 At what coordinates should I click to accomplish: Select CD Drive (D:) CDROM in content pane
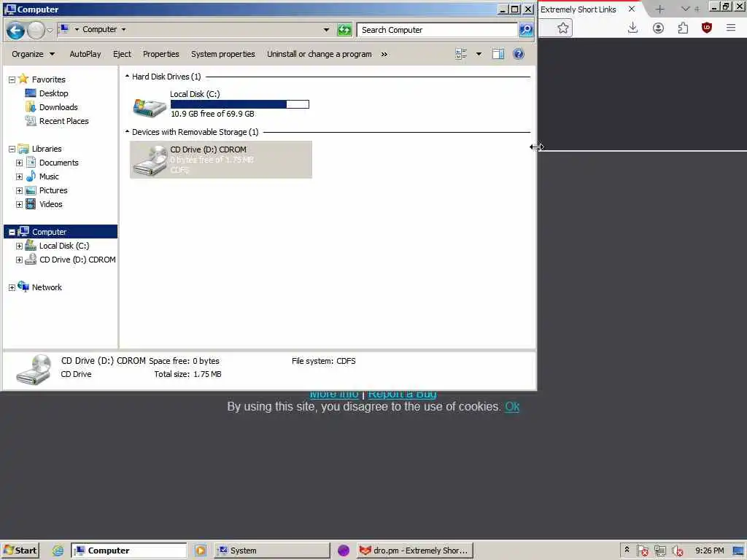[x=220, y=160]
